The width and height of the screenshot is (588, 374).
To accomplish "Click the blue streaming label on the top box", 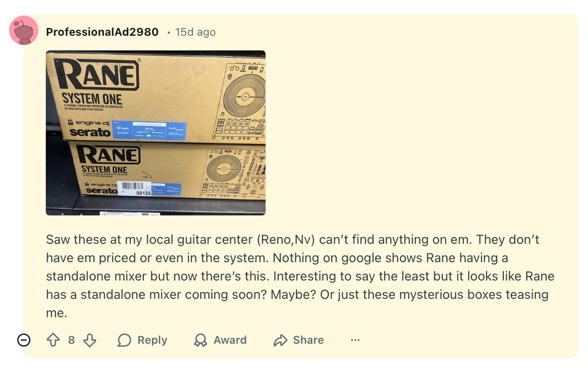I will point(159,130).
